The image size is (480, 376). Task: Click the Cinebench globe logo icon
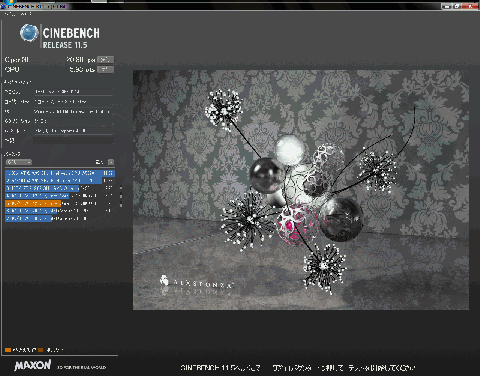[29, 33]
